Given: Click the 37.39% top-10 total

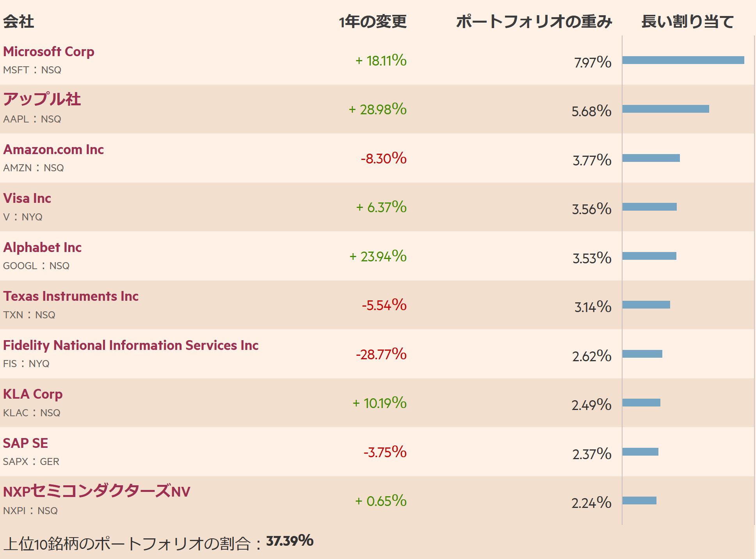Looking at the screenshot, I should click(x=290, y=541).
